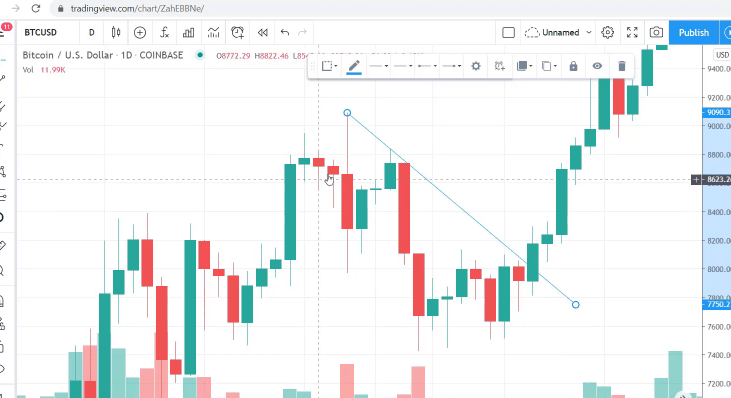
Task: Open indicator templates icon
Action: pos(213,33)
